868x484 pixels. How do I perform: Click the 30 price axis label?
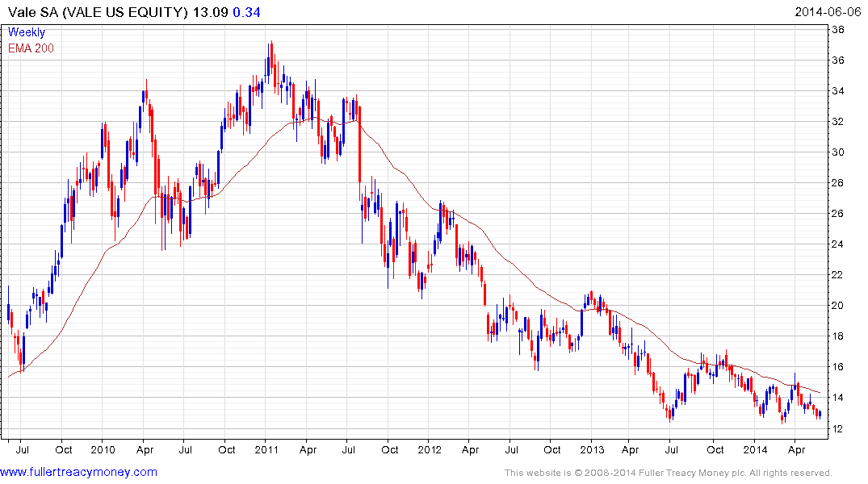pos(838,152)
